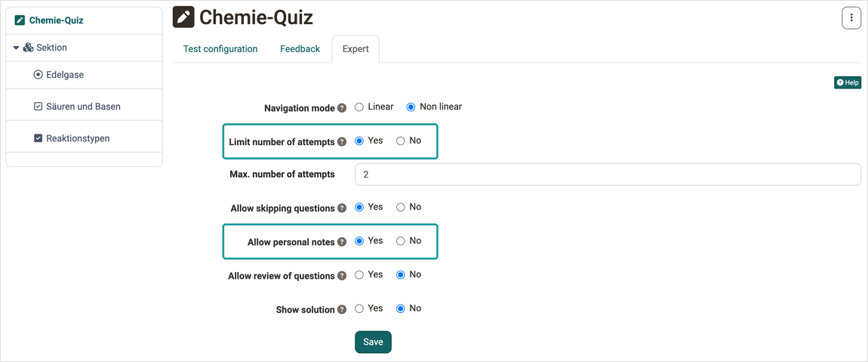Click help icon beside Show solution
Image resolution: width=868 pixels, height=362 pixels.
click(342, 309)
